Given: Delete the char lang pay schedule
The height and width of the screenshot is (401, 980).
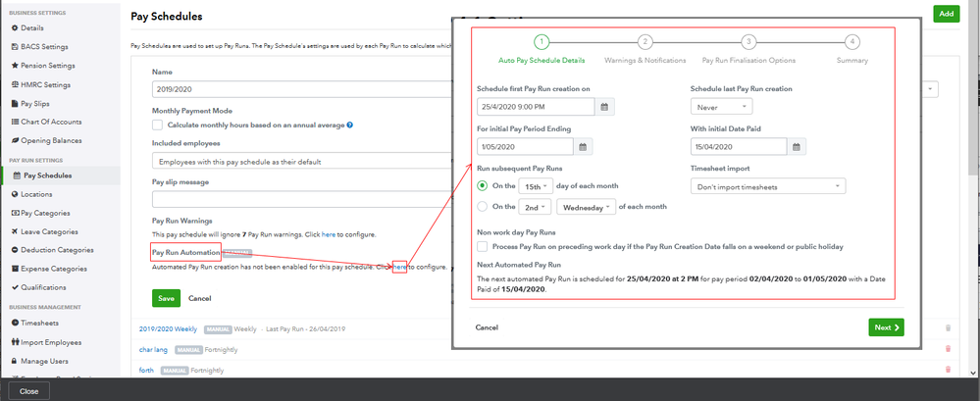Looking at the screenshot, I should (949, 349).
